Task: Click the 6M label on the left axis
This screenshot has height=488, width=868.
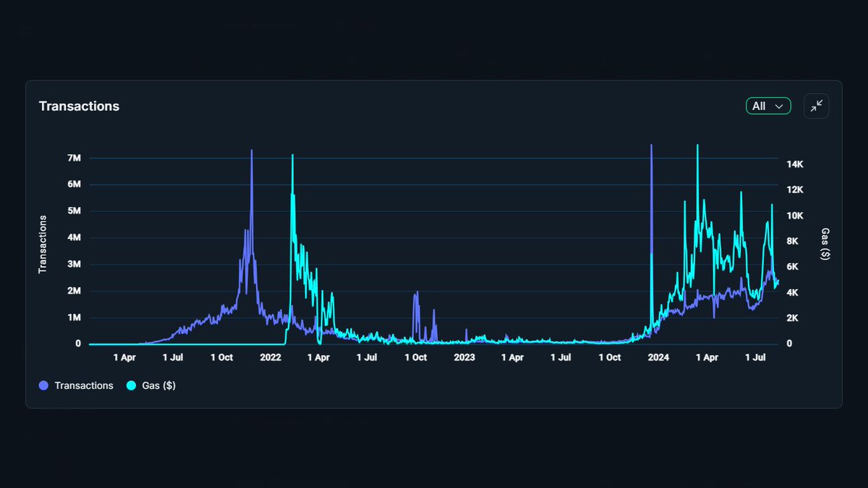Action: tap(73, 184)
